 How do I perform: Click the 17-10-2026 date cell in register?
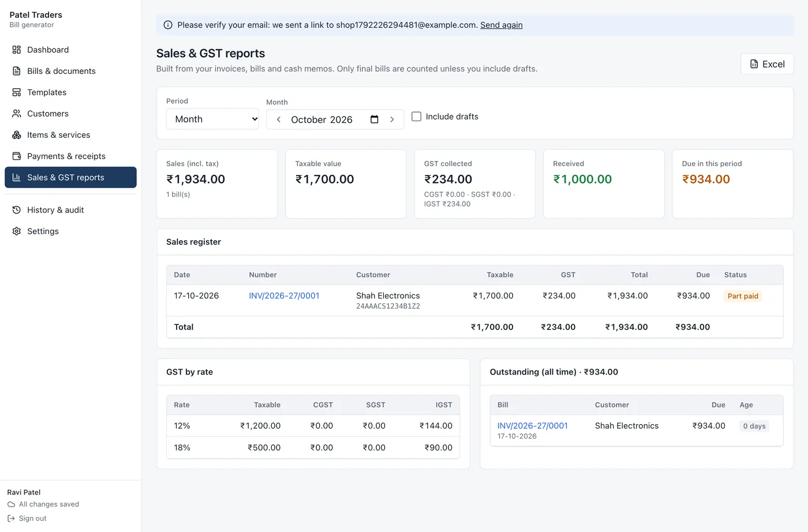pyautogui.click(x=196, y=295)
